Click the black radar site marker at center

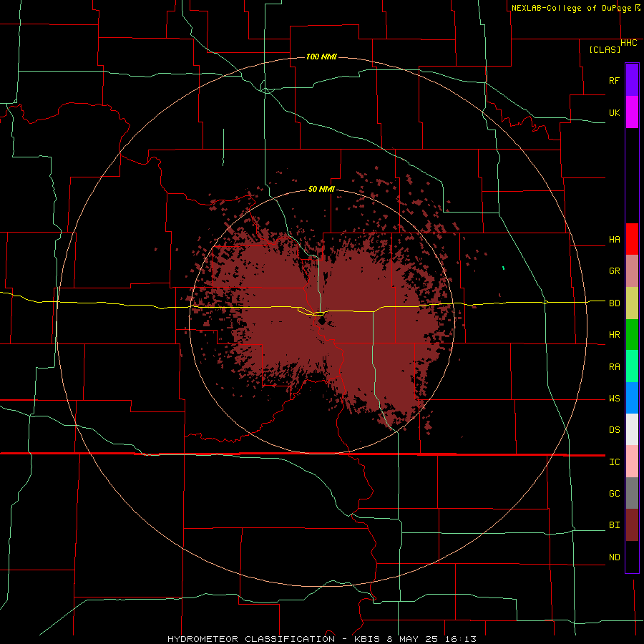321,320
